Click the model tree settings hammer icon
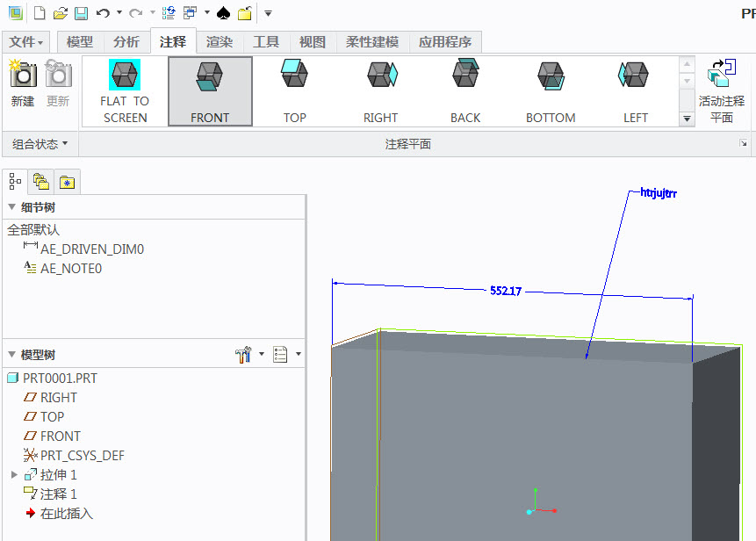756x541 pixels. pos(243,355)
